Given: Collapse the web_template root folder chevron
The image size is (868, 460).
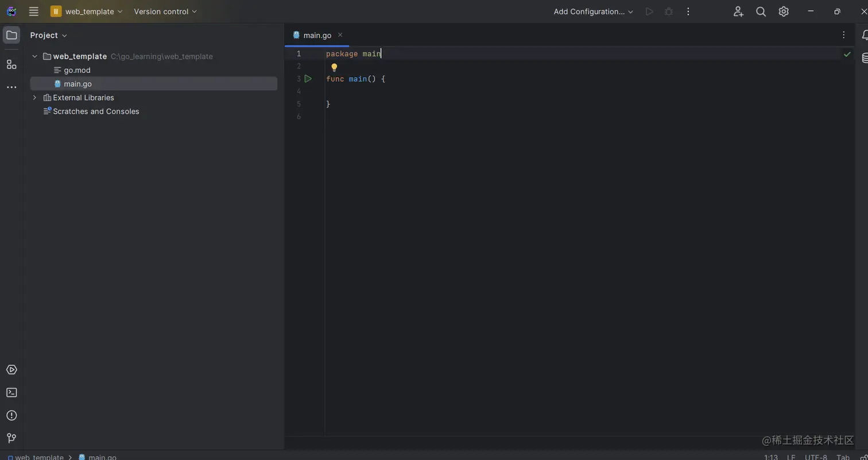Looking at the screenshot, I should (x=34, y=56).
